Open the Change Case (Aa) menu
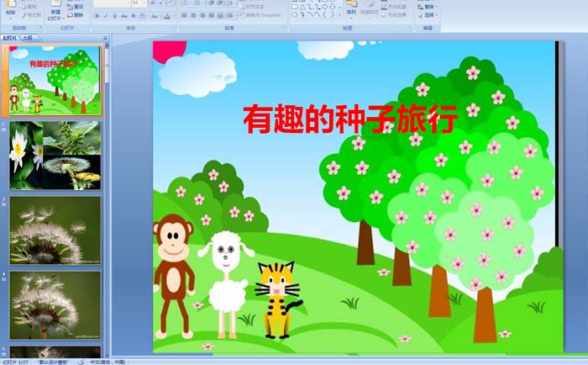This screenshot has height=365, width=588. pos(155,16)
